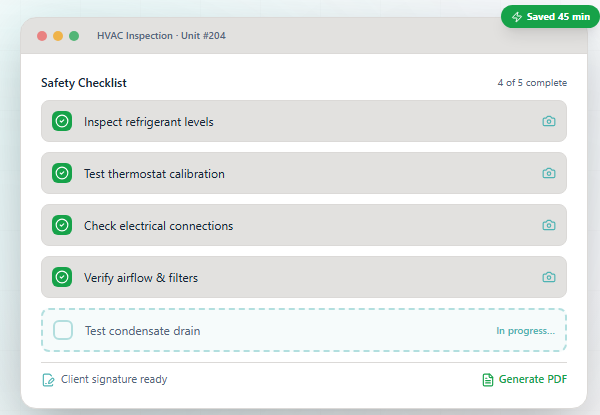Open camera for Inspect refrigerant levels
The height and width of the screenshot is (415, 600).
[549, 121]
